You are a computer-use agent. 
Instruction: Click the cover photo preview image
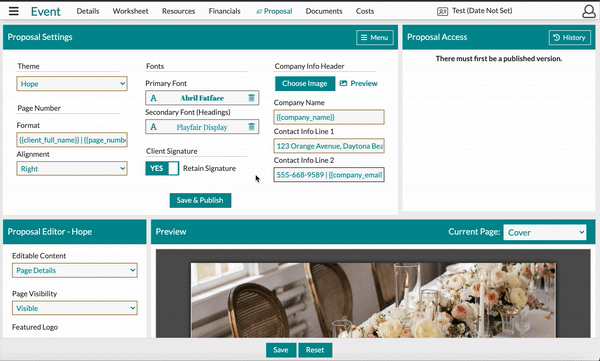pyautogui.click(x=373, y=300)
